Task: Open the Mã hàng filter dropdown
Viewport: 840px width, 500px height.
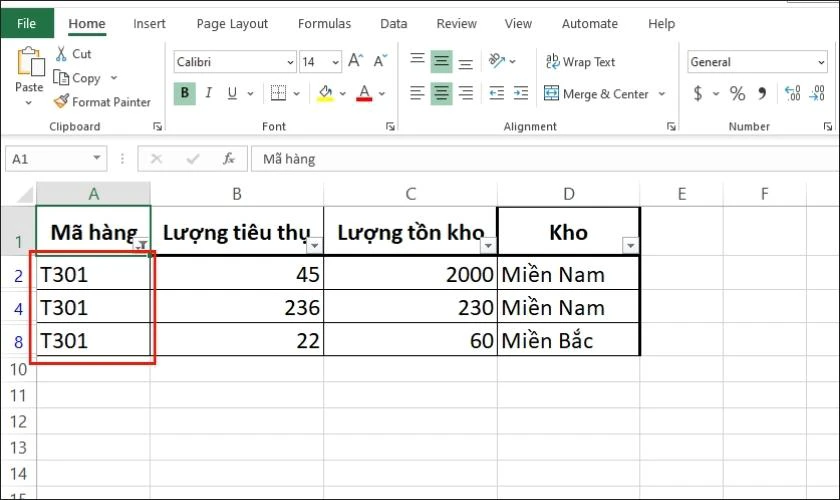Action: click(142, 245)
